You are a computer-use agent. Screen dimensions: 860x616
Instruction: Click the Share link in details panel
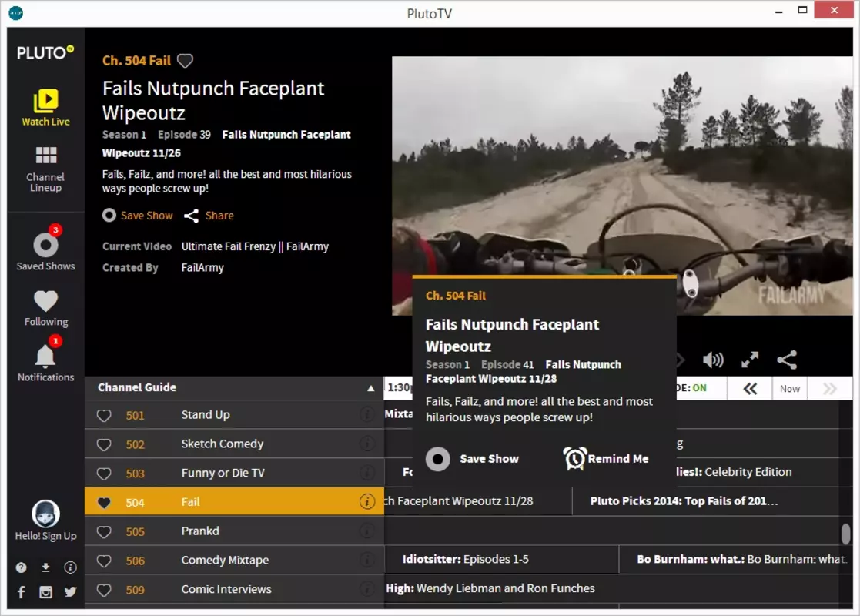[209, 216]
